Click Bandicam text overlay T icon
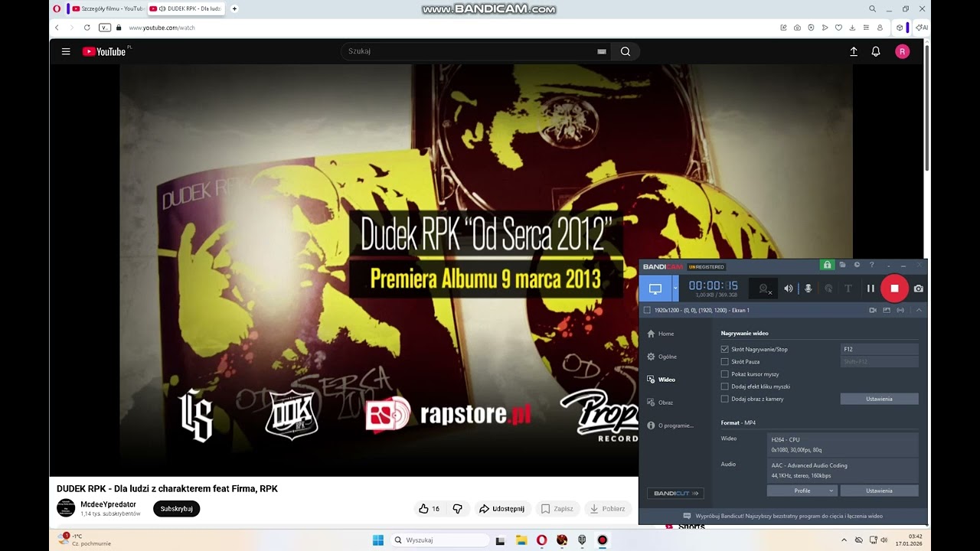 click(x=848, y=289)
